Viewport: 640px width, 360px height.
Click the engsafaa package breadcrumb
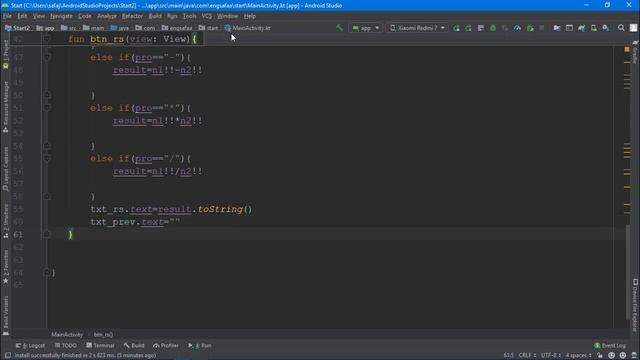click(177, 28)
